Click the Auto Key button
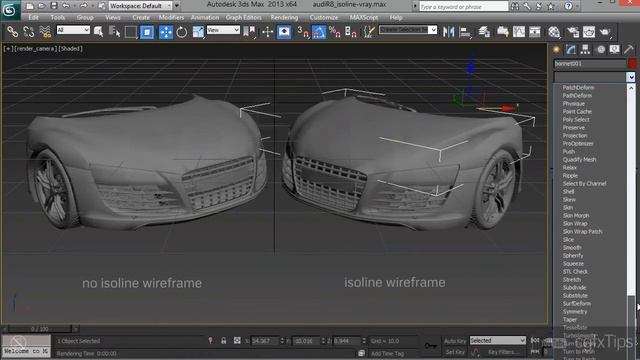Image resolution: width=640 pixels, height=360 pixels. pyautogui.click(x=455, y=341)
